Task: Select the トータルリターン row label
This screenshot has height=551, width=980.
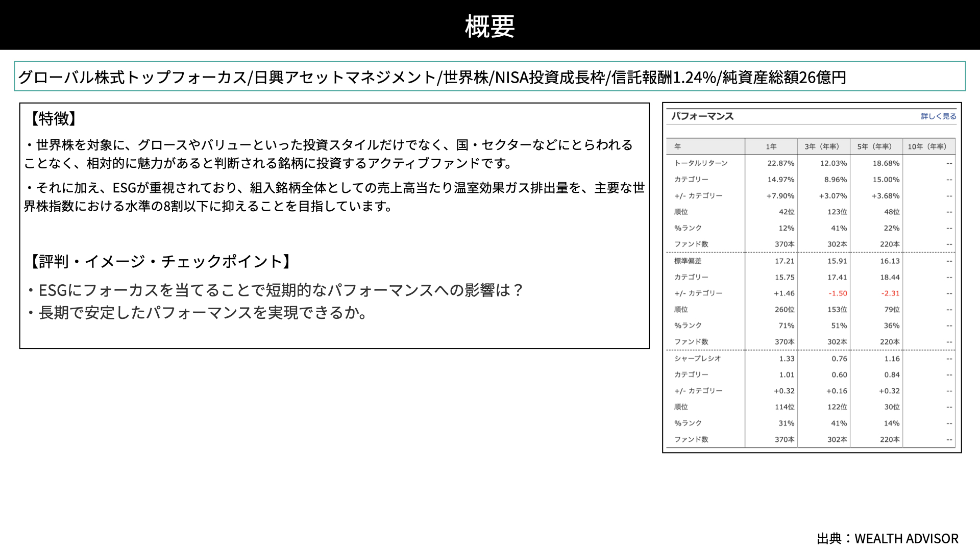Action: (x=701, y=163)
